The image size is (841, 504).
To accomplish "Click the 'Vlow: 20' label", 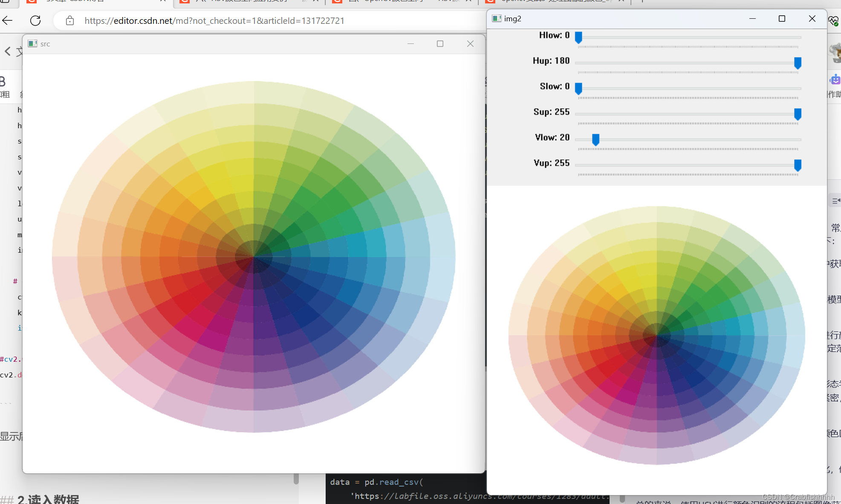I will 552,138.
